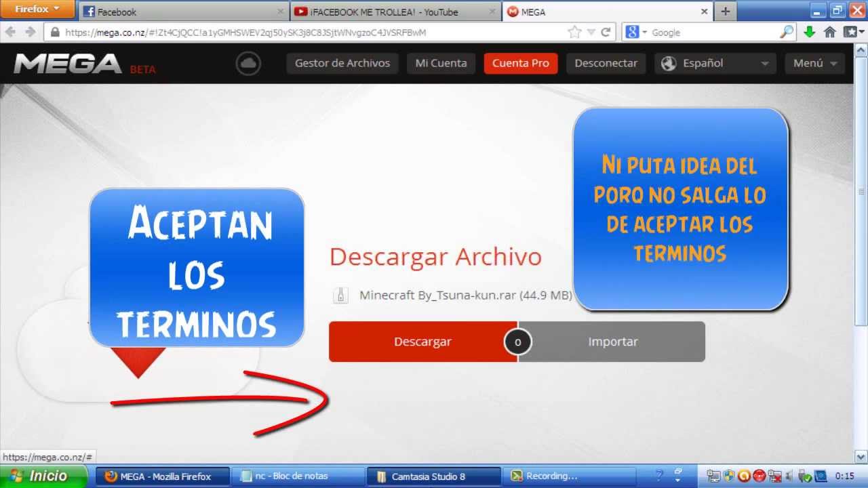The width and height of the screenshot is (868, 488).
Task: Close the YouTube tab
Action: [492, 12]
